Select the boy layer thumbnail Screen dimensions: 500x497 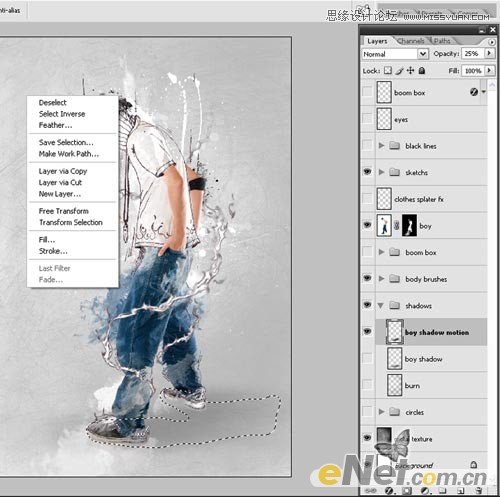click(384, 226)
